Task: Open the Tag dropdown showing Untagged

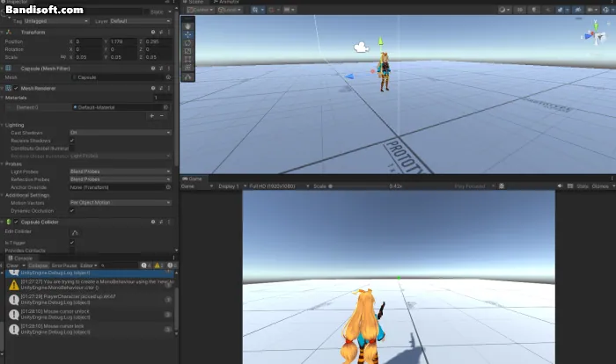Action: coord(56,21)
